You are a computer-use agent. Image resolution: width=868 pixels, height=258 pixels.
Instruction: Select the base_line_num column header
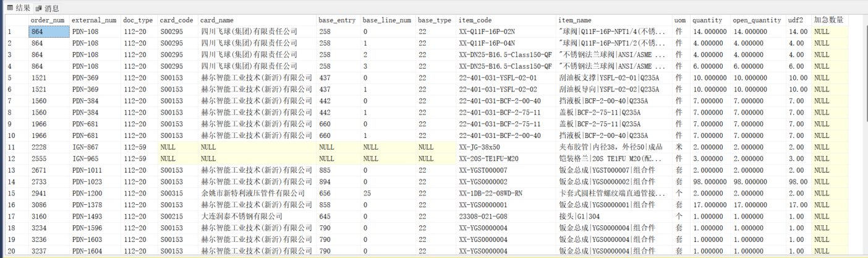388,20
